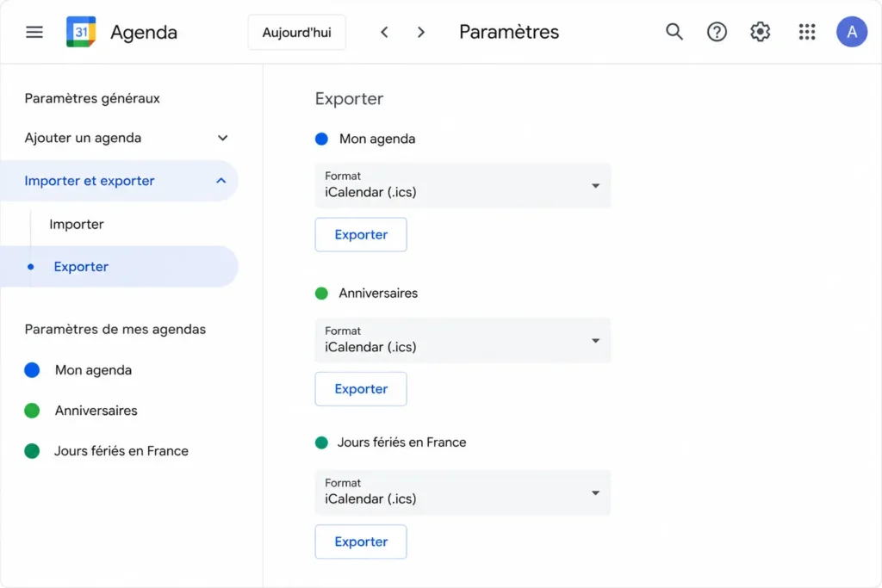The width and height of the screenshot is (882, 588).
Task: Click dropdown arrow of Jours fériés format
Action: [x=595, y=493]
